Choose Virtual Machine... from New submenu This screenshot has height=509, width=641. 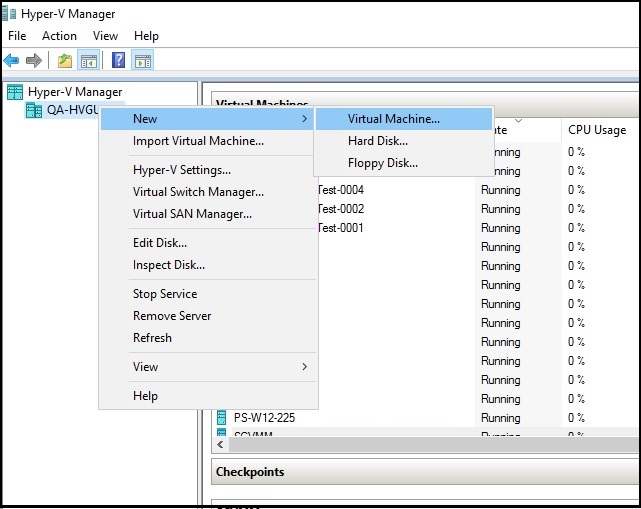point(393,119)
